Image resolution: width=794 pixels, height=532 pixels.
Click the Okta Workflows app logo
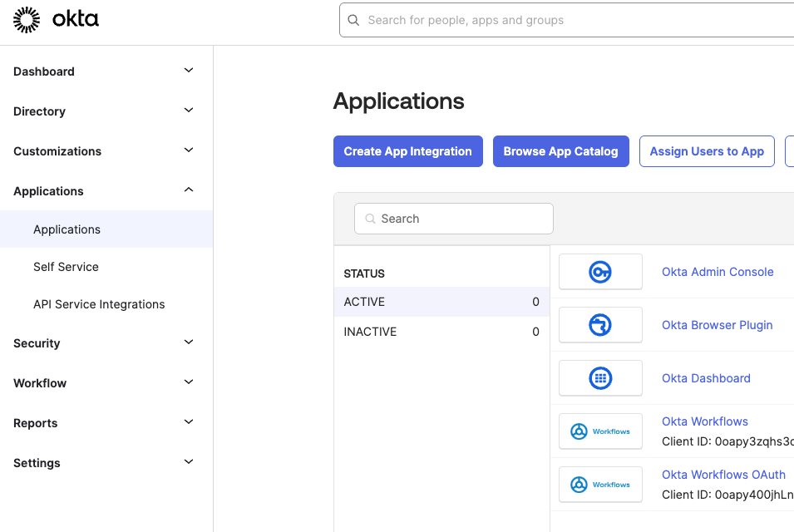pyautogui.click(x=600, y=431)
